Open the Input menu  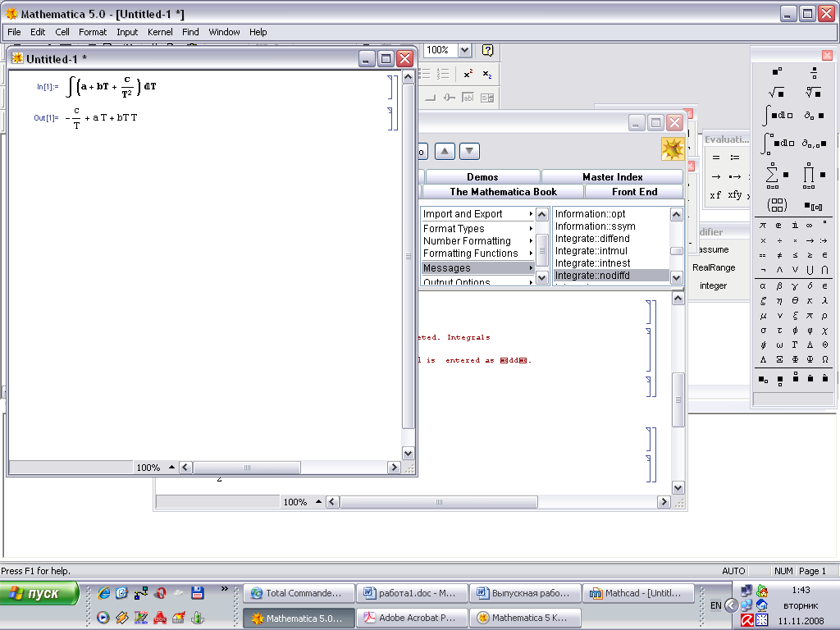[127, 32]
